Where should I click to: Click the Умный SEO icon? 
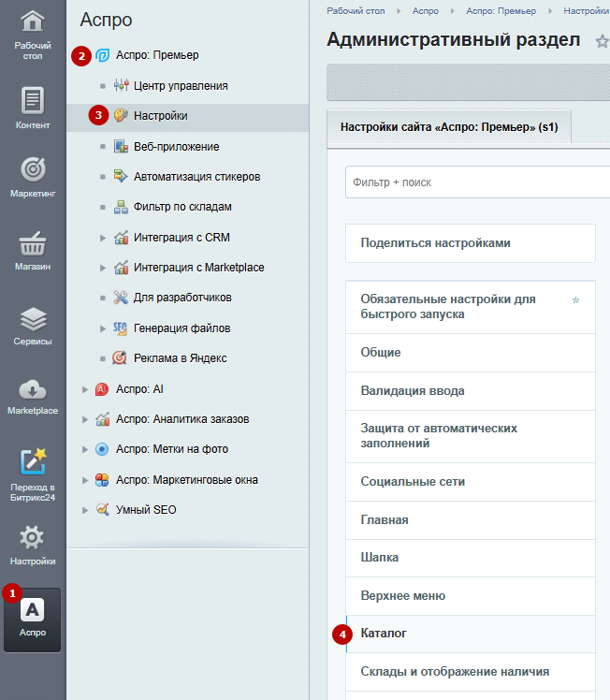pos(103,509)
